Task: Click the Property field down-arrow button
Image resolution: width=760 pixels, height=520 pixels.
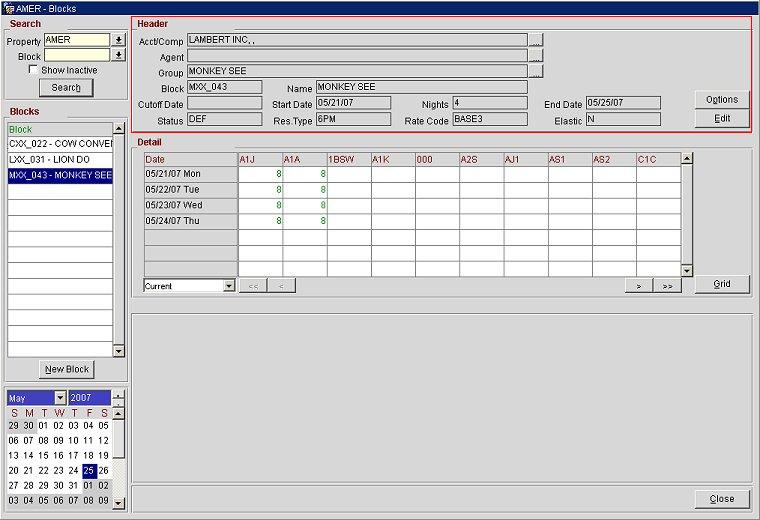Action: (119, 41)
